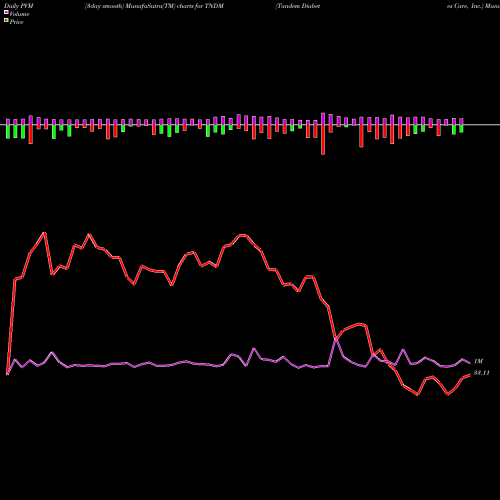Screen dimensions: 500x500
Task: Select the 'Volume' legend label
Action: (19, 14)
